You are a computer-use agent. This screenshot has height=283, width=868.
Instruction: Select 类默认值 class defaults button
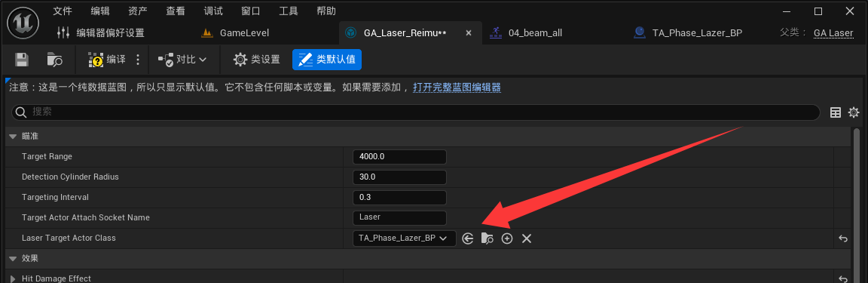[327, 60]
